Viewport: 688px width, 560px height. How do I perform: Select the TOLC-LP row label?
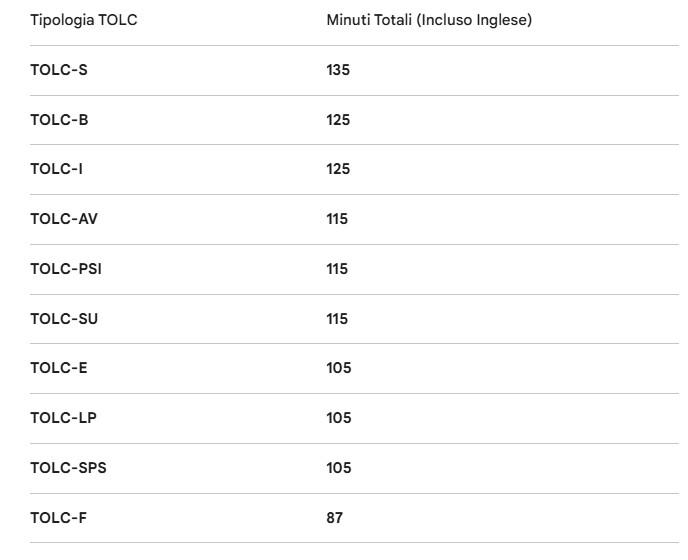(63, 418)
